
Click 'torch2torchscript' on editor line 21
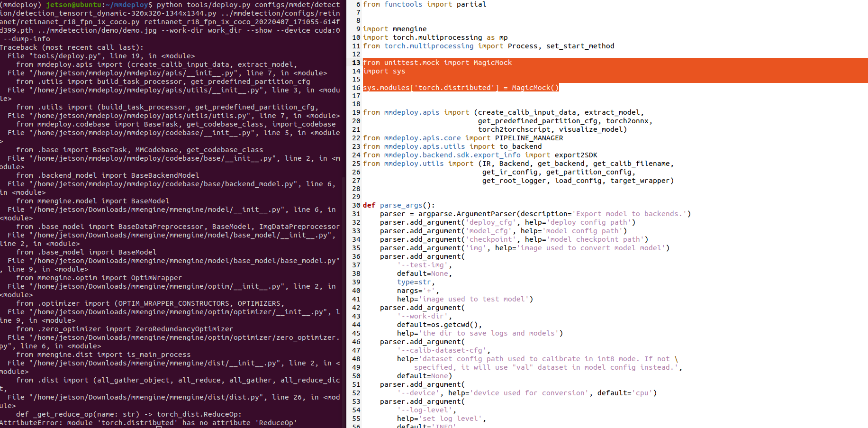[x=514, y=129]
